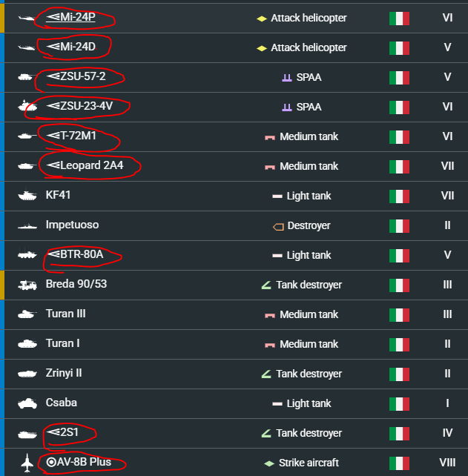This screenshot has width=468, height=476.
Task: Click the Breda 90/53 truck icon
Action: [27, 285]
